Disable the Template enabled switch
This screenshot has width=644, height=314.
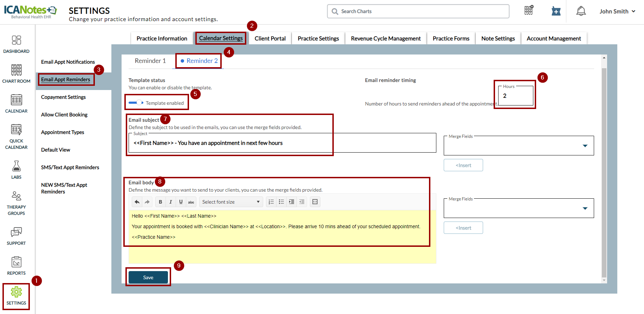136,103
